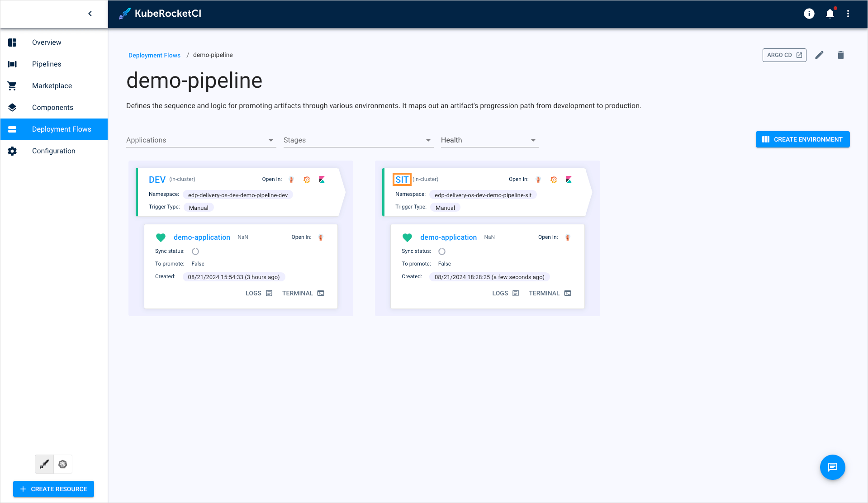
Task: Switch to the rocket view toggle
Action: (x=44, y=464)
